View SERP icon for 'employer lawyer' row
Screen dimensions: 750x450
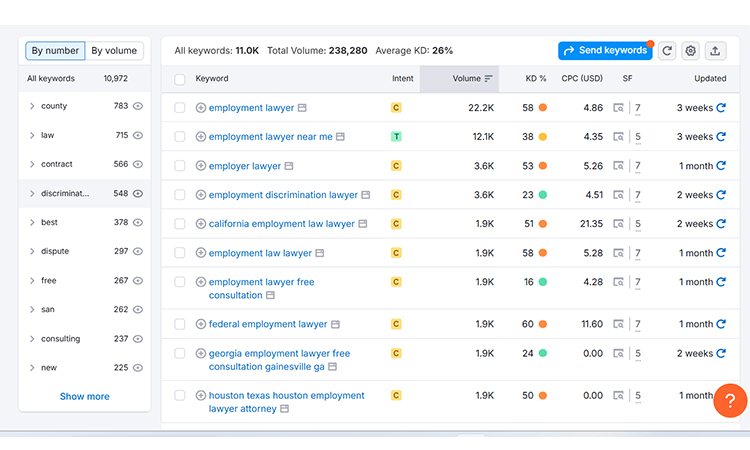coord(618,166)
